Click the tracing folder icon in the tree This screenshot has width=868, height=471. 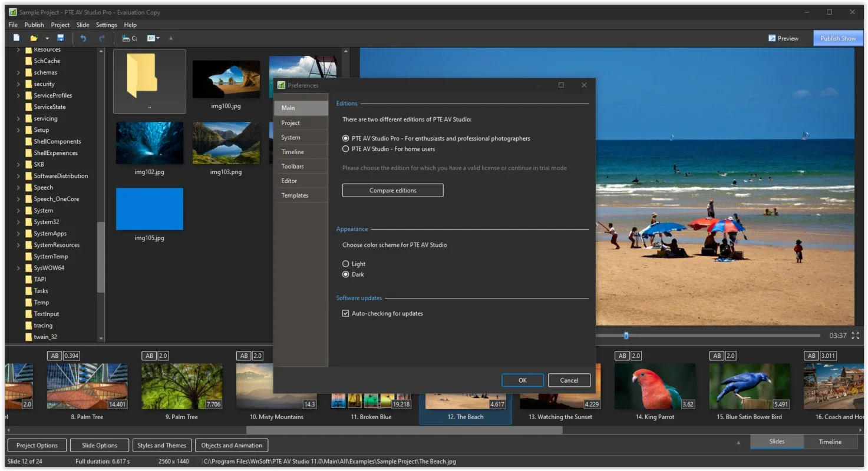29,326
